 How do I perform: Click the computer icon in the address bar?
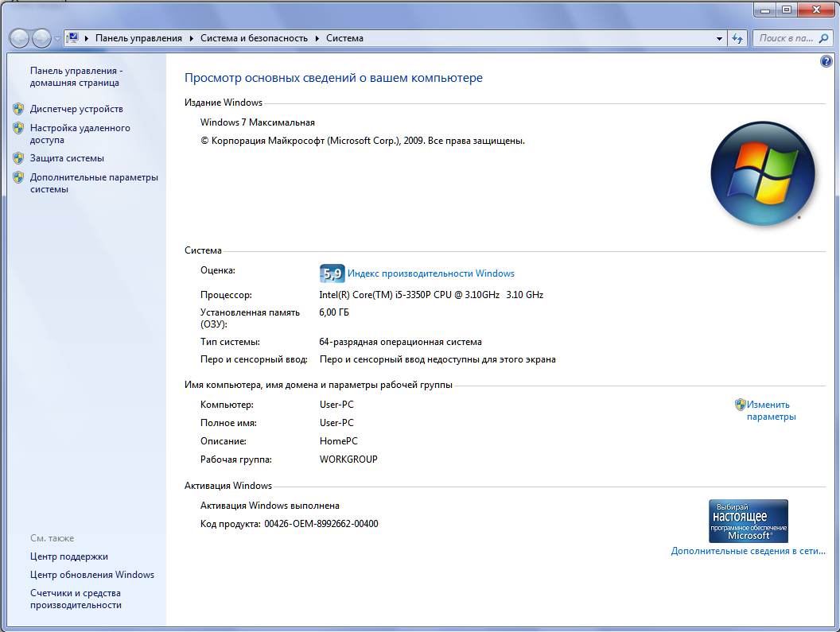(72, 38)
